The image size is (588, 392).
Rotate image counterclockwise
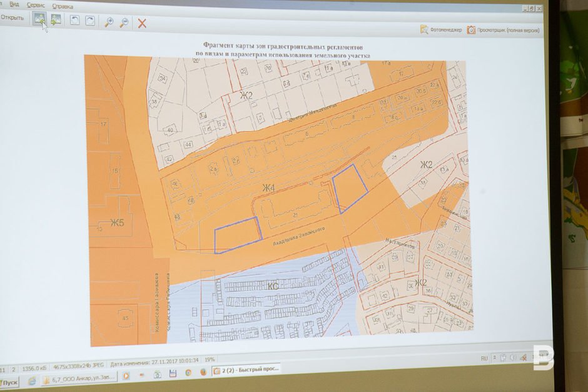coord(74,21)
